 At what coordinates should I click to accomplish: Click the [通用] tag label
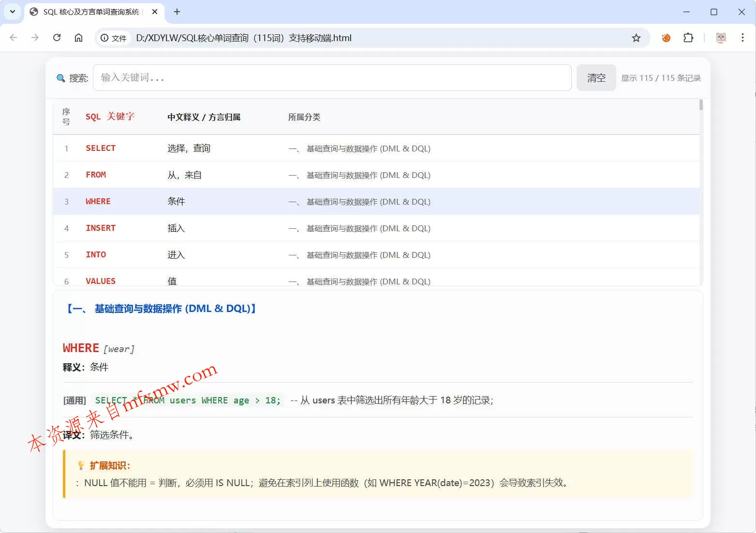pyautogui.click(x=74, y=400)
